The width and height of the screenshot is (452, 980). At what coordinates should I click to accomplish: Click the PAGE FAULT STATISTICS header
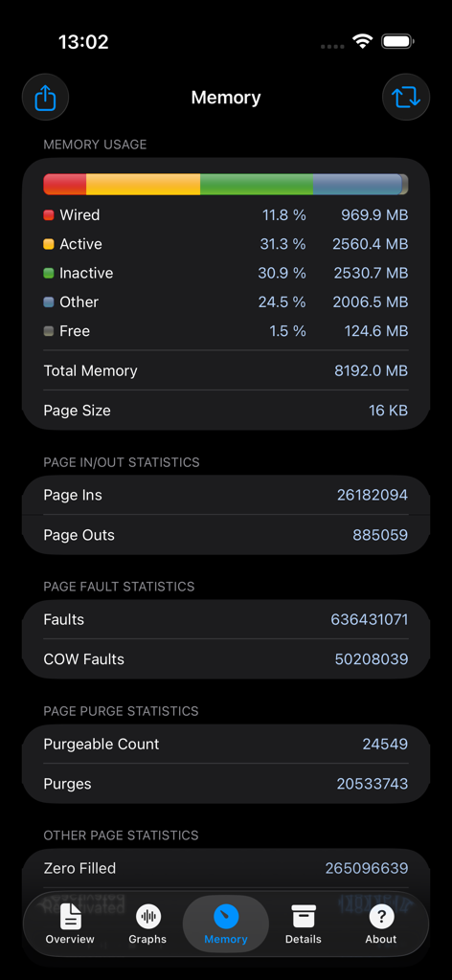pos(119,587)
